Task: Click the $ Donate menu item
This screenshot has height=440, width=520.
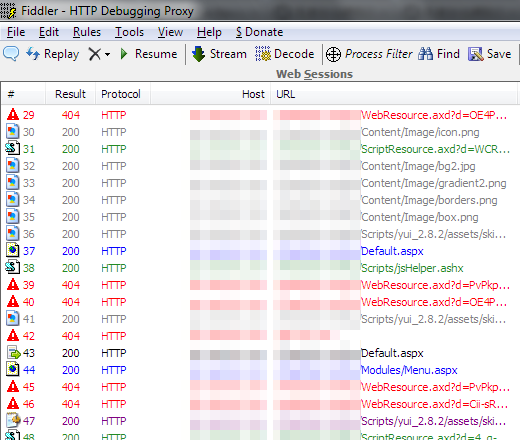Action: (x=259, y=32)
